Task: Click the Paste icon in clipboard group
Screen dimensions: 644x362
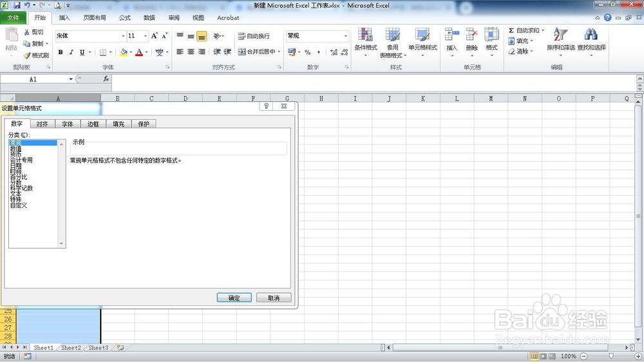Action: (x=11, y=36)
